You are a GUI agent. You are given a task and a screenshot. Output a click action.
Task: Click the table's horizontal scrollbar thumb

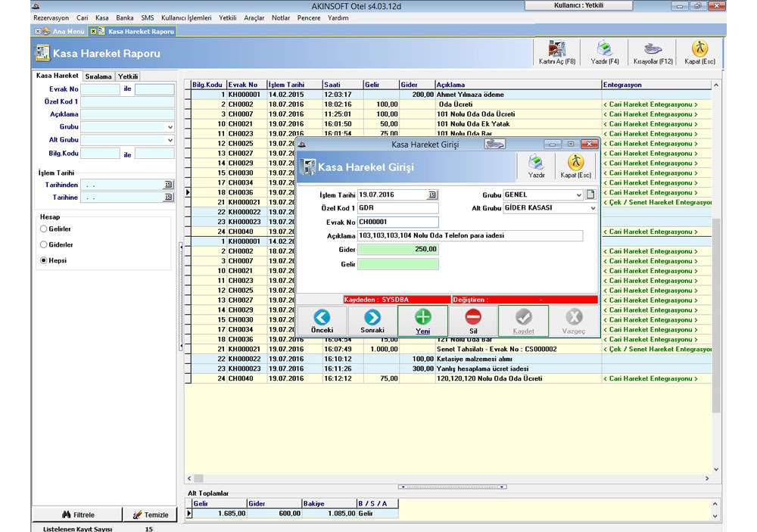tap(198, 478)
